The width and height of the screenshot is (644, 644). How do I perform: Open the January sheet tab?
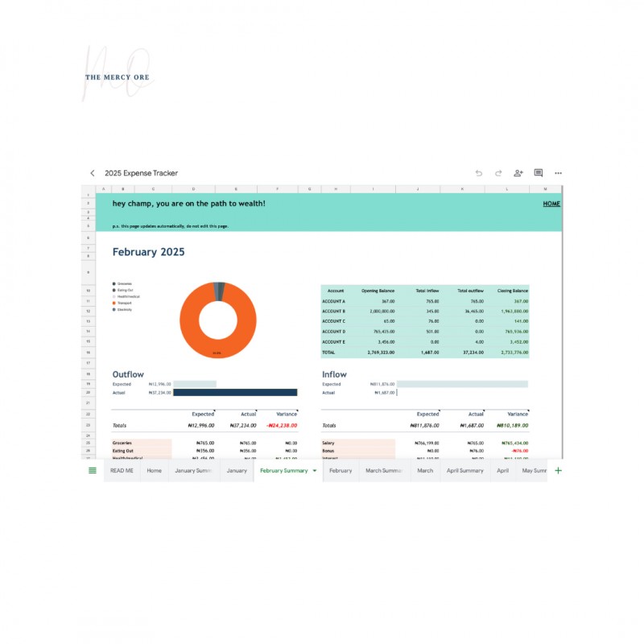click(x=237, y=470)
